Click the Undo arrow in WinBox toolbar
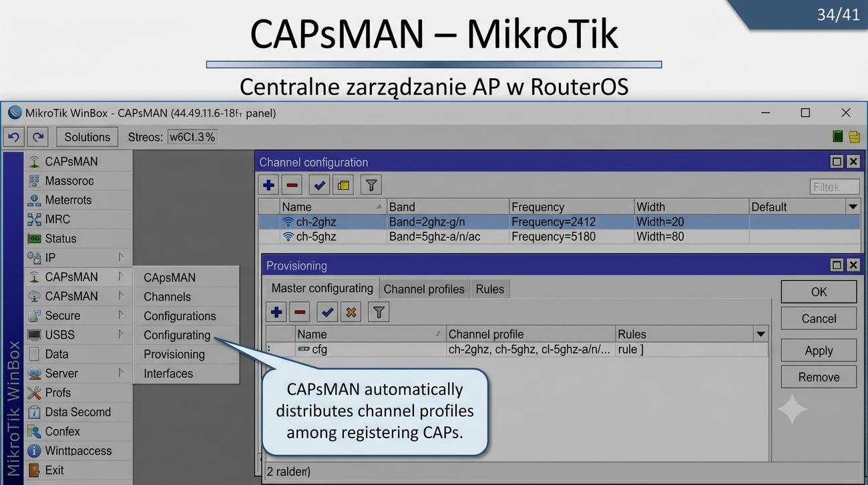The height and width of the screenshot is (485, 868). click(x=14, y=137)
